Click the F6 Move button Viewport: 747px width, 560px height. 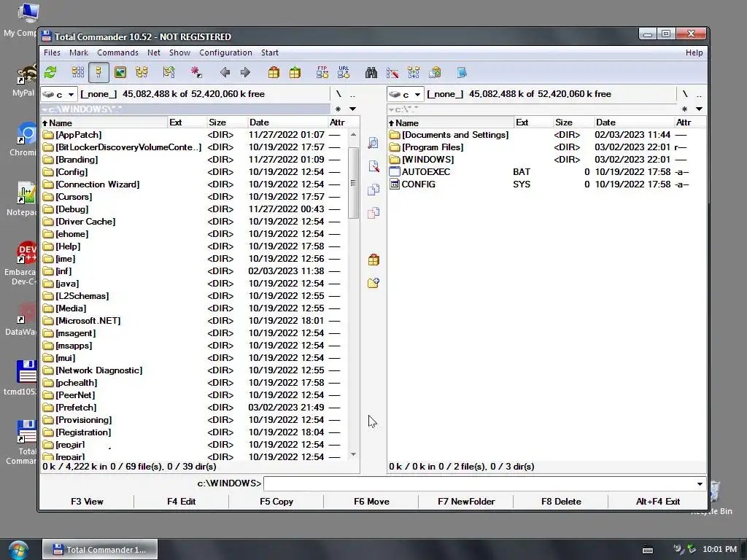click(x=371, y=502)
